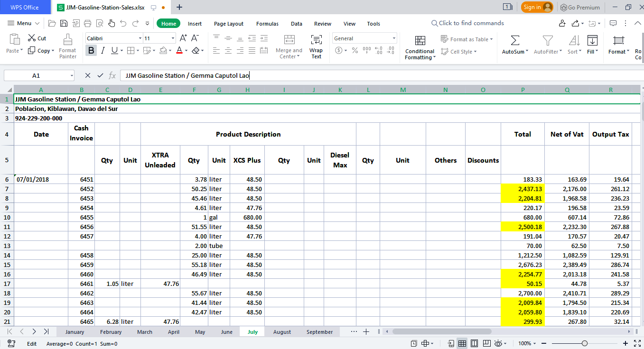
Task: Switch to the Formulas ribbon tab
Action: point(267,24)
